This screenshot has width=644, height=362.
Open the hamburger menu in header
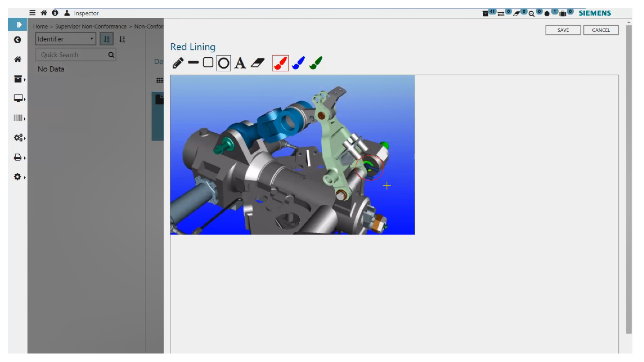(32, 13)
